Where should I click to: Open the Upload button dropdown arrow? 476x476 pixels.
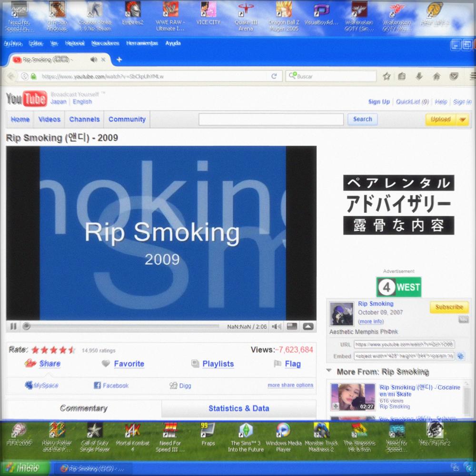[x=462, y=119]
